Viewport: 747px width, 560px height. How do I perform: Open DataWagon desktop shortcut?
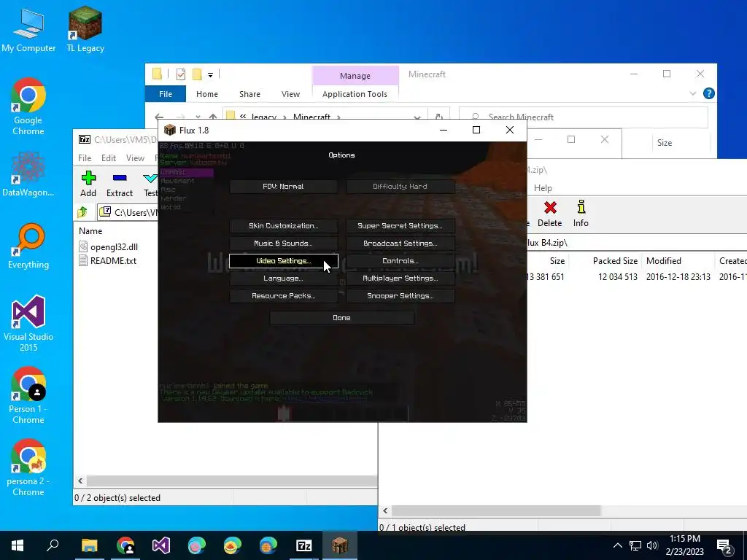28,174
